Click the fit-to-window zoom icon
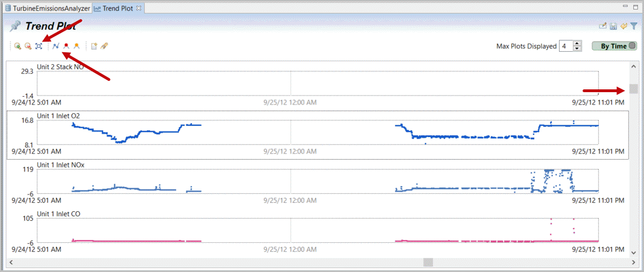This screenshot has width=644, height=272. (x=39, y=46)
